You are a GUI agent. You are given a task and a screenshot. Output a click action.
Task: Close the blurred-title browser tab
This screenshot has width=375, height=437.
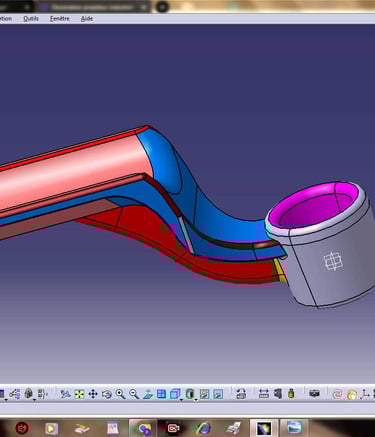tap(144, 7)
